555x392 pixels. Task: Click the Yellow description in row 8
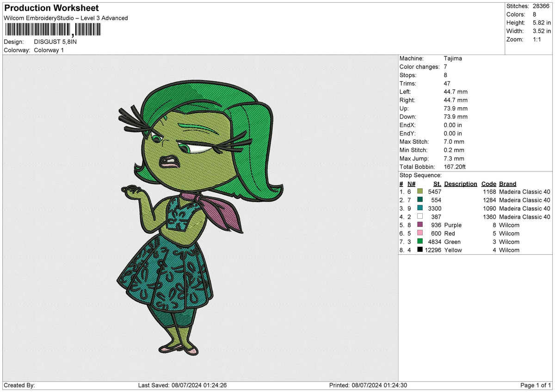tap(453, 250)
